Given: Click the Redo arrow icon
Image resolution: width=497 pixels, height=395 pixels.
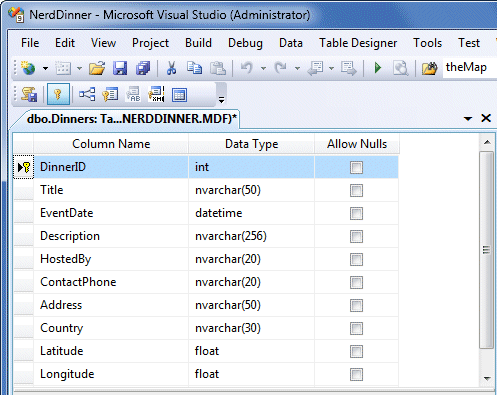Looking at the screenshot, I should [280, 68].
